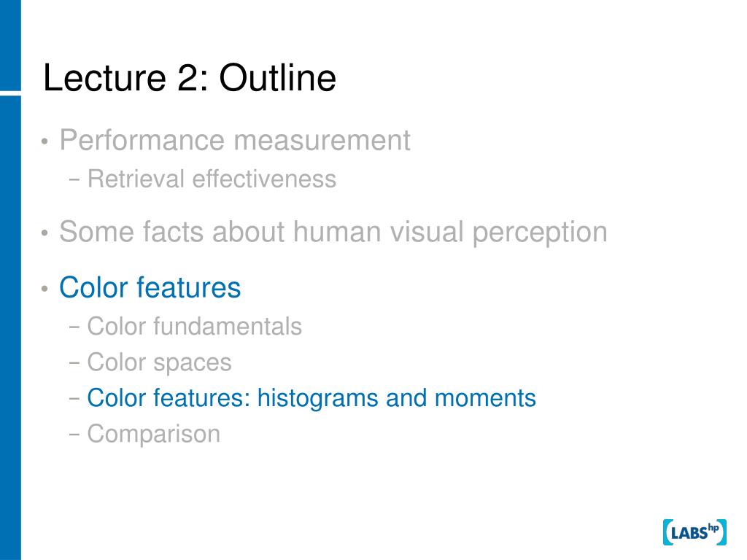Select the "Lecture 2: Outline" title
The width and height of the screenshot is (747, 560).
click(190, 77)
